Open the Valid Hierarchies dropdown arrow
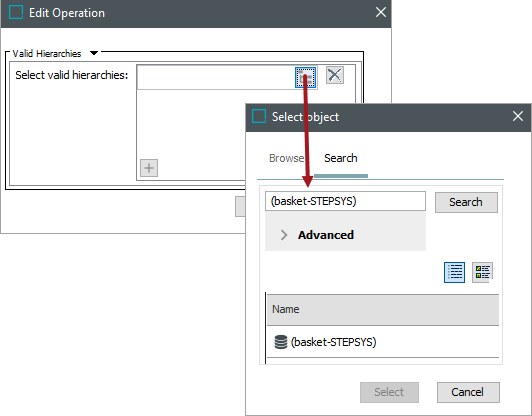This screenshot has width=532, height=416. click(x=94, y=53)
